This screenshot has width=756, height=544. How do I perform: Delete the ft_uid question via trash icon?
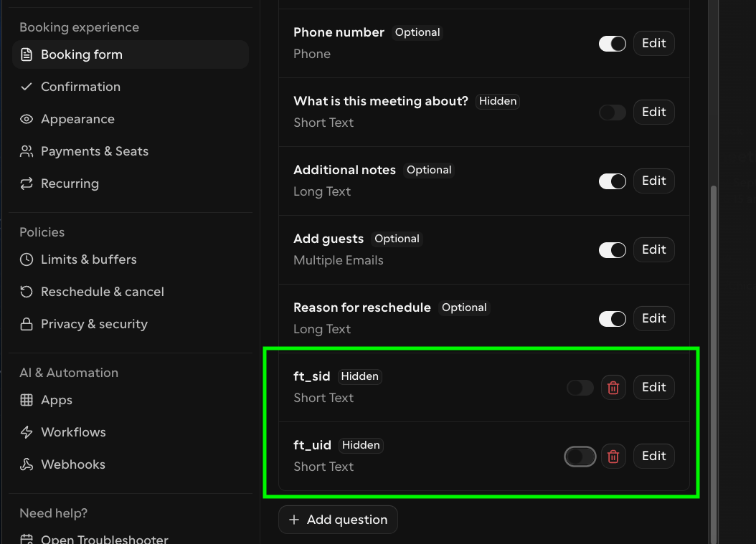pos(613,457)
